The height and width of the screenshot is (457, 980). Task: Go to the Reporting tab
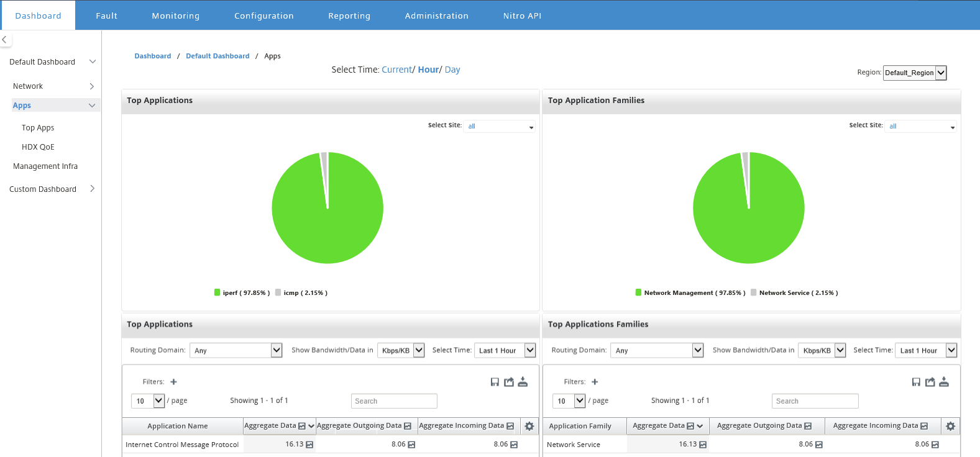pyautogui.click(x=349, y=16)
